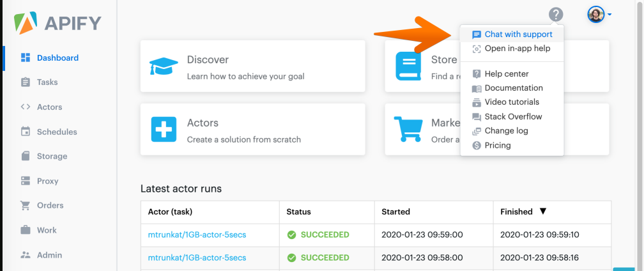This screenshot has width=644, height=271.
Task: Click the Store book icon
Action: click(408, 66)
